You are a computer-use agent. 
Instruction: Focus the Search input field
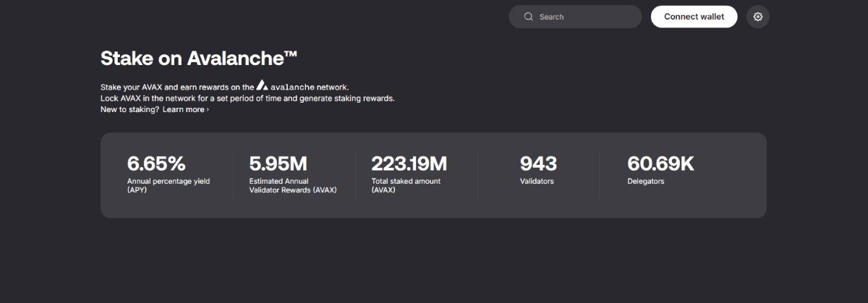coord(575,17)
